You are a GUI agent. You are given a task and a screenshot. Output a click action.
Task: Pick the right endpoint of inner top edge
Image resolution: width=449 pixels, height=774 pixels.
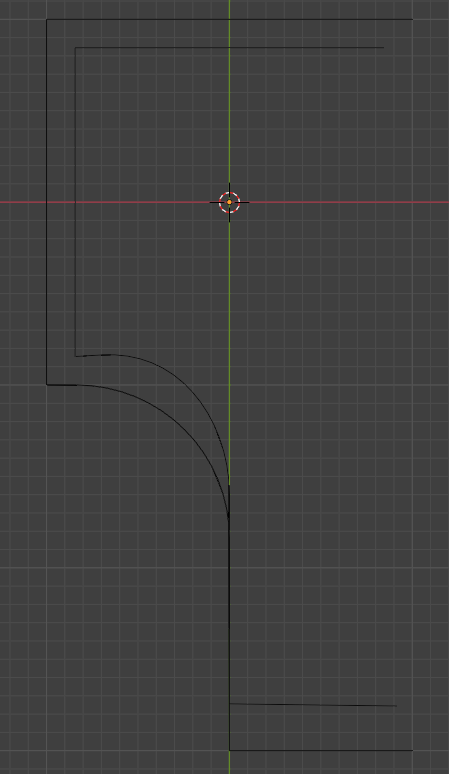(384, 48)
